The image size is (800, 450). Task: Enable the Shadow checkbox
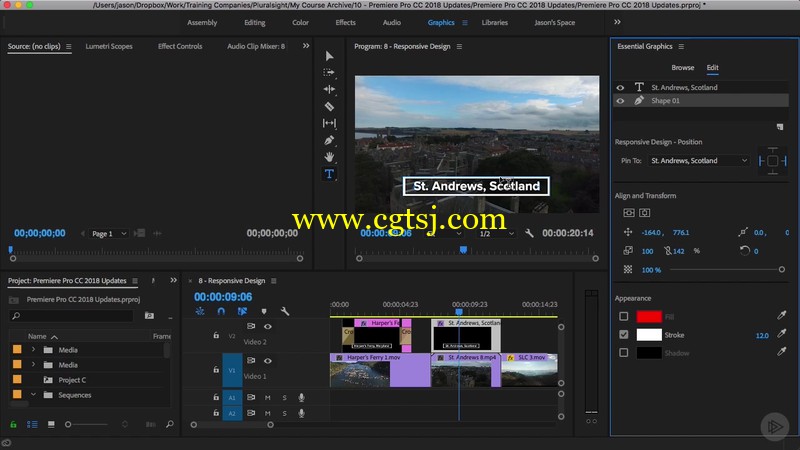tap(623, 353)
